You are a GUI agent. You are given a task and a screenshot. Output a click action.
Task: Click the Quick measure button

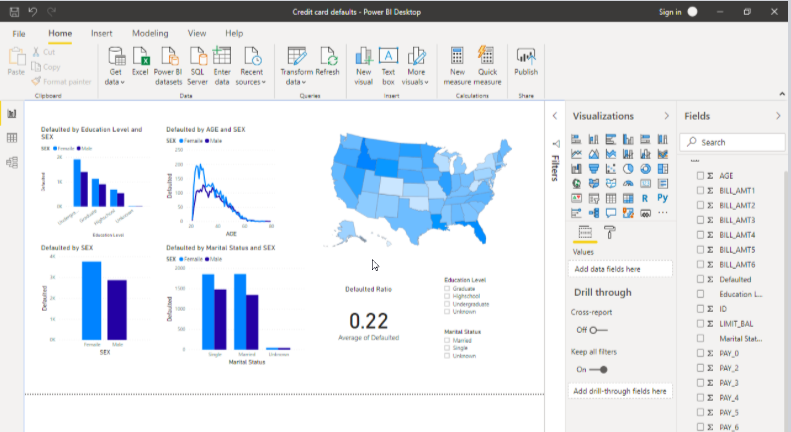pyautogui.click(x=487, y=67)
